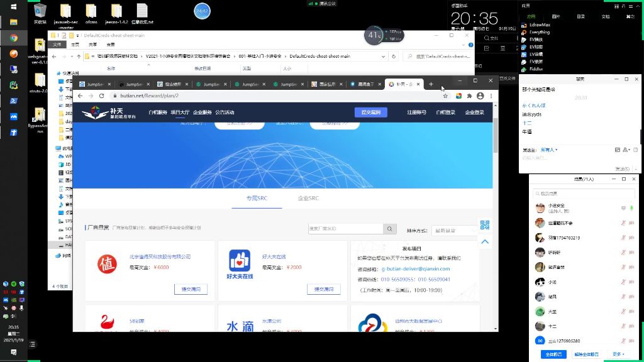Open the ofcms desktop folder
The height and width of the screenshot is (362, 644).
point(91,14)
